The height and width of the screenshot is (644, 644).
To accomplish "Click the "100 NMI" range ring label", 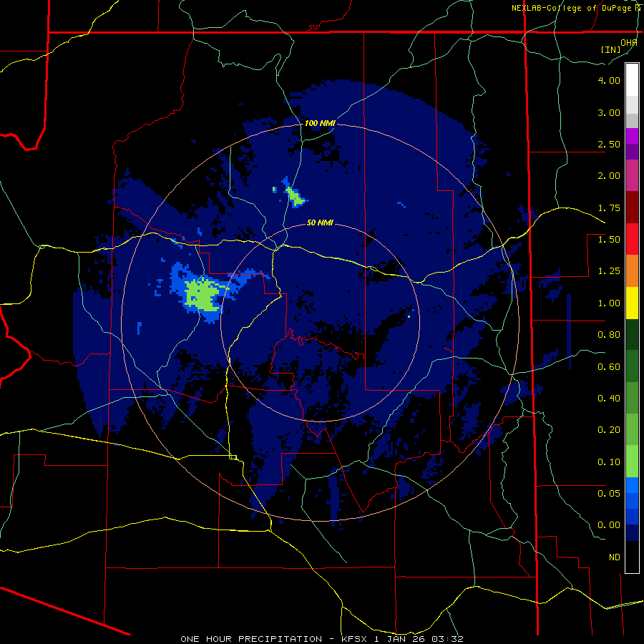I will point(320,123).
